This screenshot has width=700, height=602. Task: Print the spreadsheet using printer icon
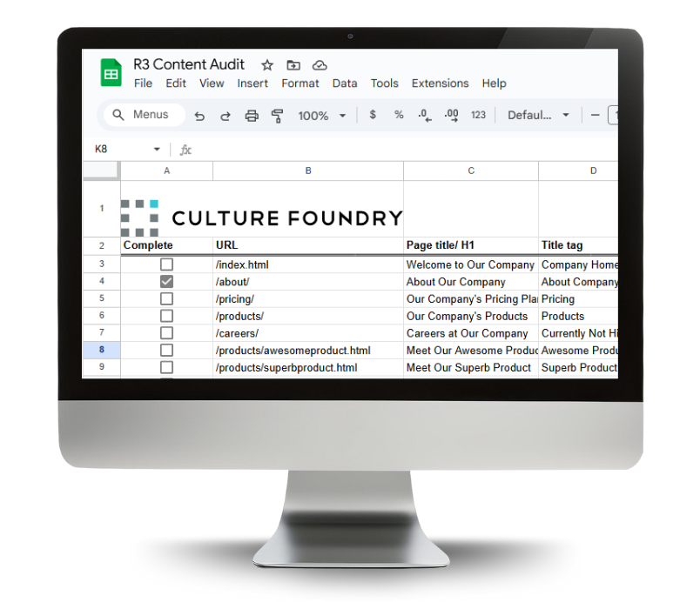coord(252,116)
